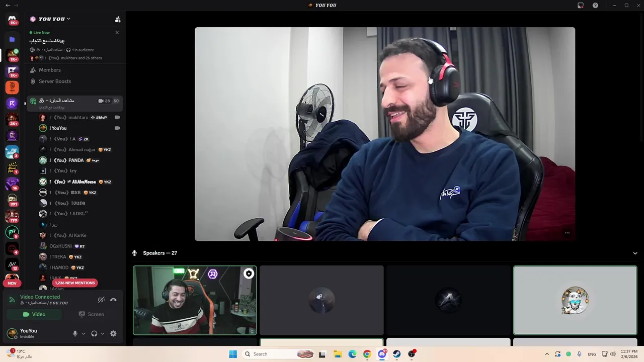Open Steam from taskbar
The height and width of the screenshot is (362, 644).
[397, 354]
